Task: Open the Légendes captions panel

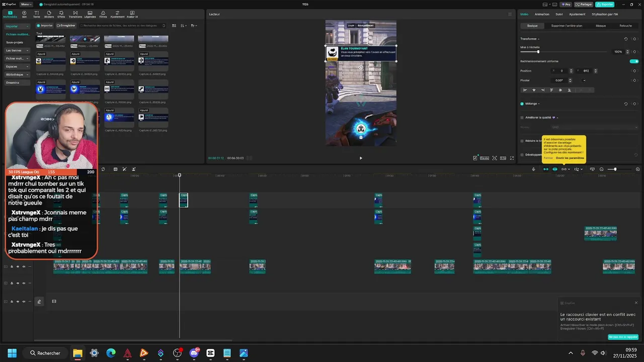Action: [90, 14]
